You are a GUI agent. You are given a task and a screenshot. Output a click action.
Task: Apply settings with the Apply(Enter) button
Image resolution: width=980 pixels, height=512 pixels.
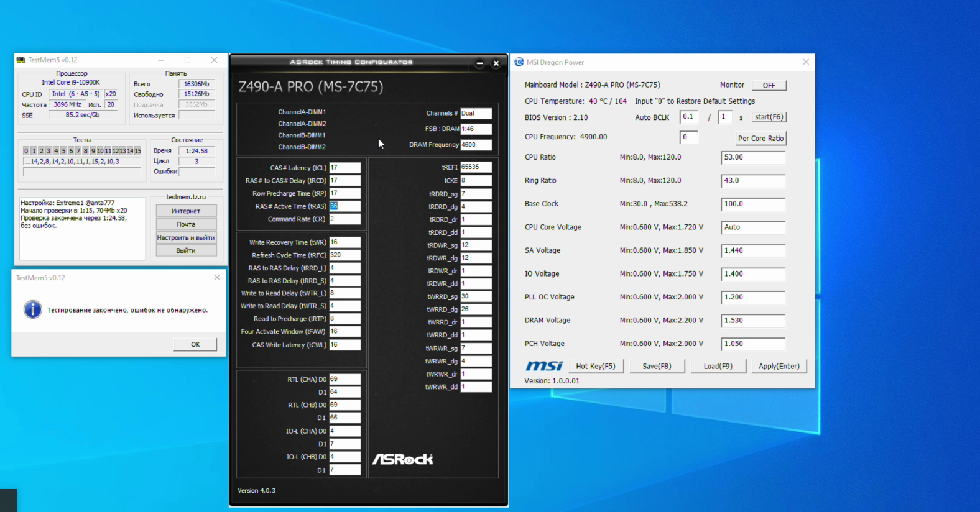[779, 366]
